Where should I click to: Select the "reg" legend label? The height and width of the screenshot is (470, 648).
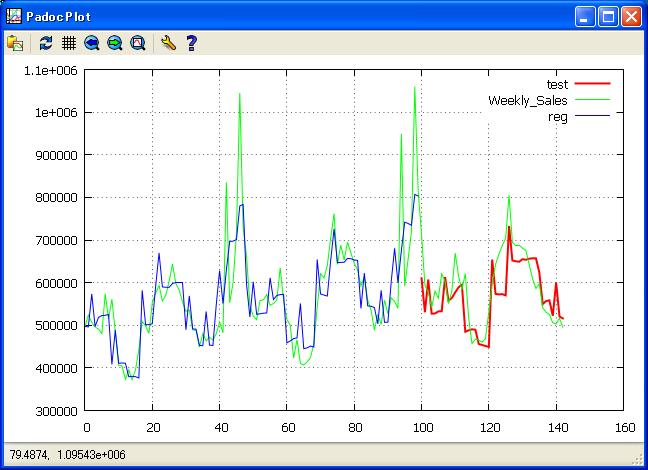[558, 116]
